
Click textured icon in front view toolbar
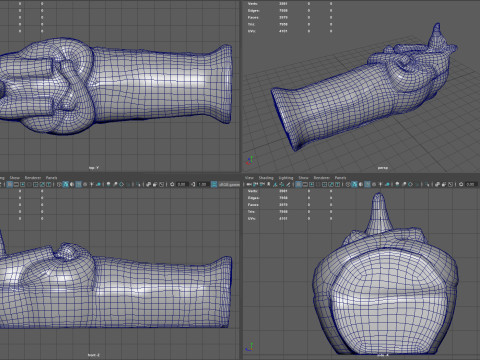pos(85,184)
